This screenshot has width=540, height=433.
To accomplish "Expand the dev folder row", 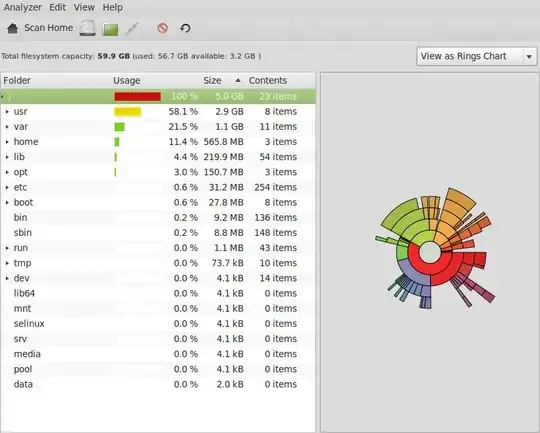I will 7,278.
